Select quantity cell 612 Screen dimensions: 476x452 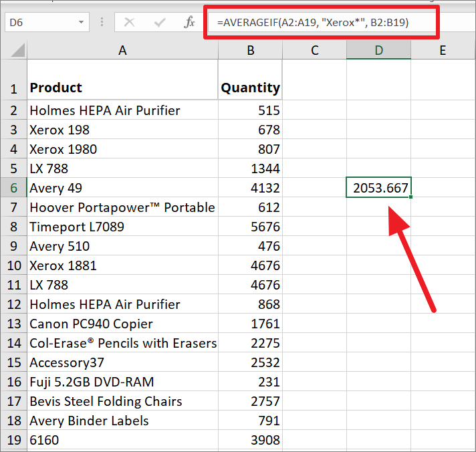pos(250,207)
